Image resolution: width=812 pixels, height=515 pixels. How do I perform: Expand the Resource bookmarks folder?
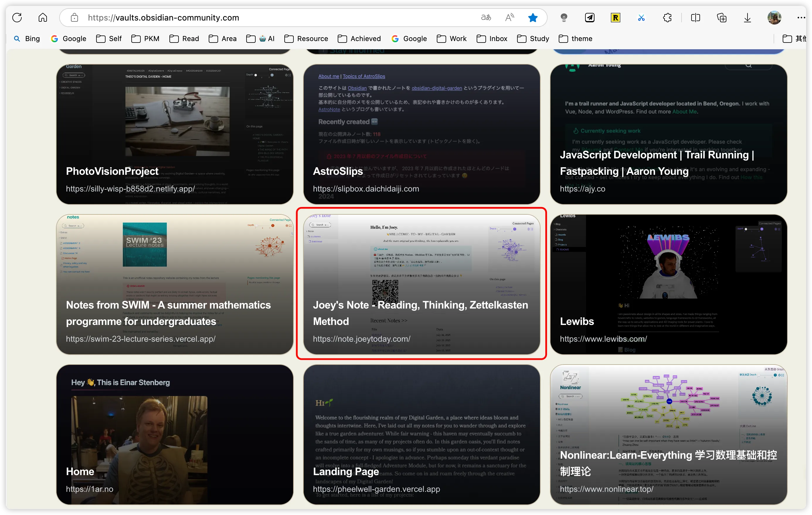pyautogui.click(x=306, y=39)
